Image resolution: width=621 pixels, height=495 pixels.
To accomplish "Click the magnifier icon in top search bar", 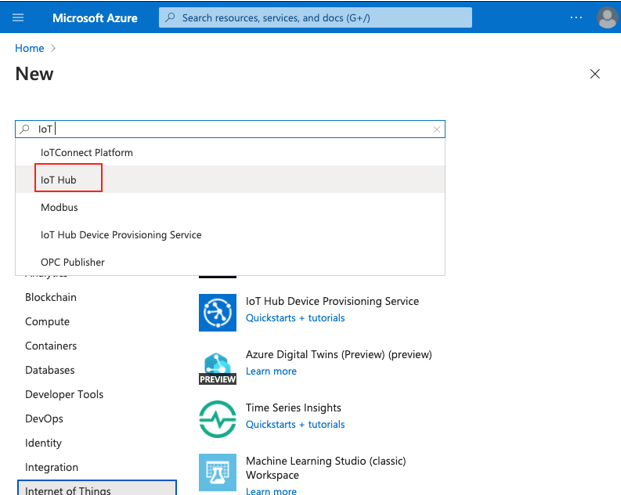I will 170,17.
